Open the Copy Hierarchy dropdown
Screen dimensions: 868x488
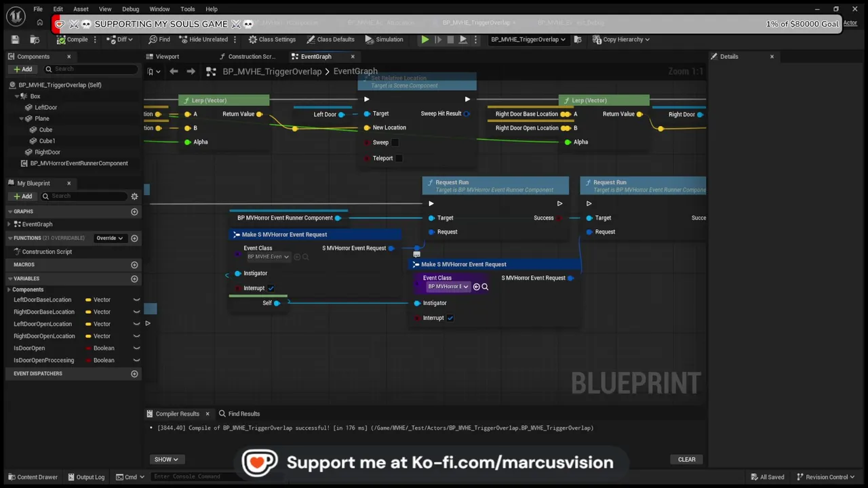click(621, 39)
